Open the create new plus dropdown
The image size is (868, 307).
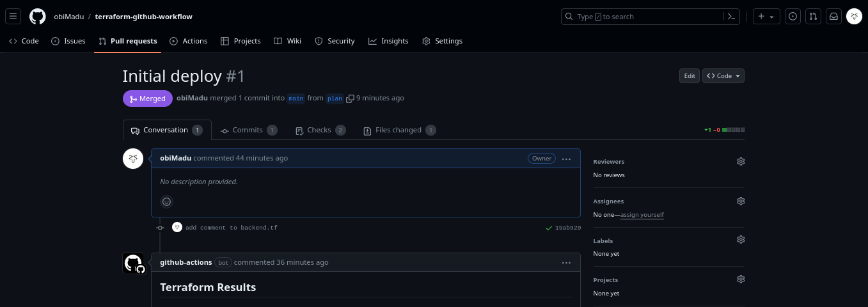[766, 17]
